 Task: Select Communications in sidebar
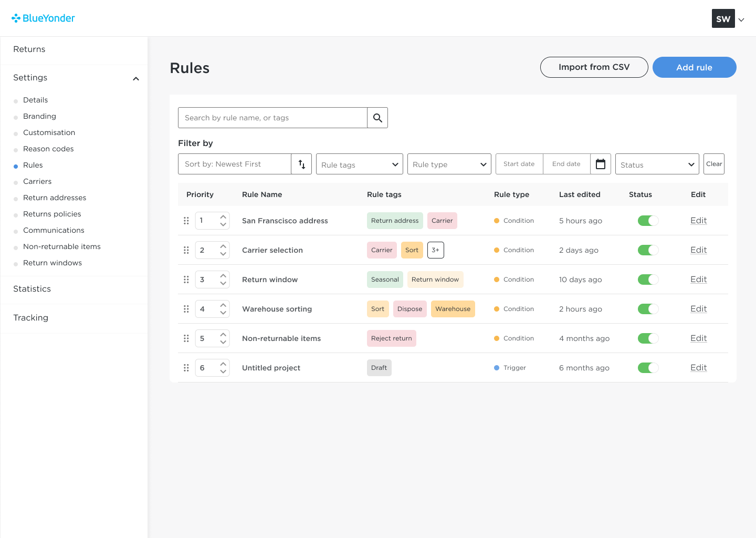pyautogui.click(x=54, y=230)
